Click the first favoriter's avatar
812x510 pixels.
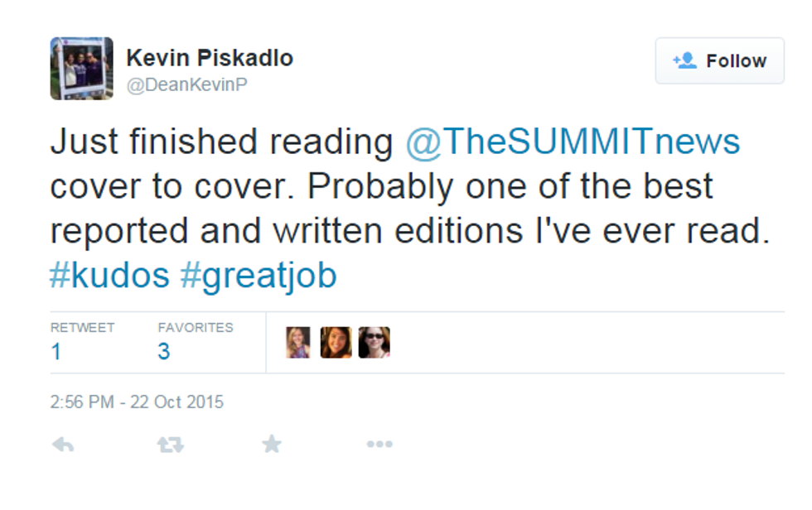pyautogui.click(x=298, y=342)
